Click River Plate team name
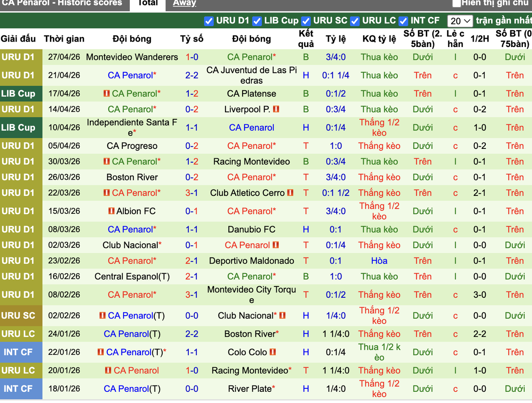 [x=250, y=389]
